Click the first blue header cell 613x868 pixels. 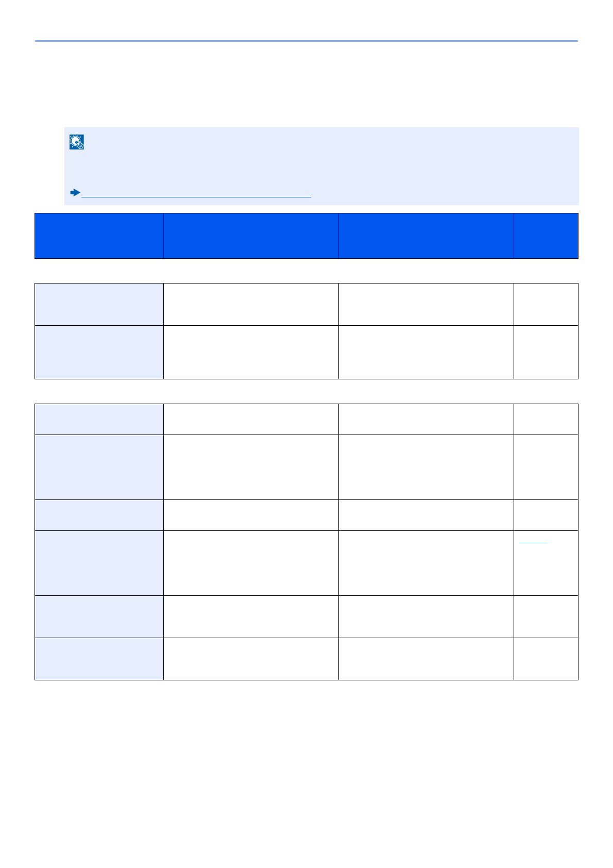(x=99, y=236)
